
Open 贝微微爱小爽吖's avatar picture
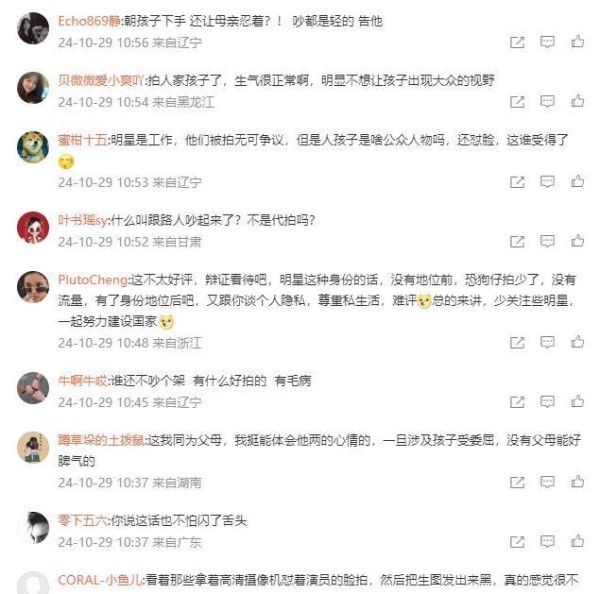pyautogui.click(x=33, y=88)
